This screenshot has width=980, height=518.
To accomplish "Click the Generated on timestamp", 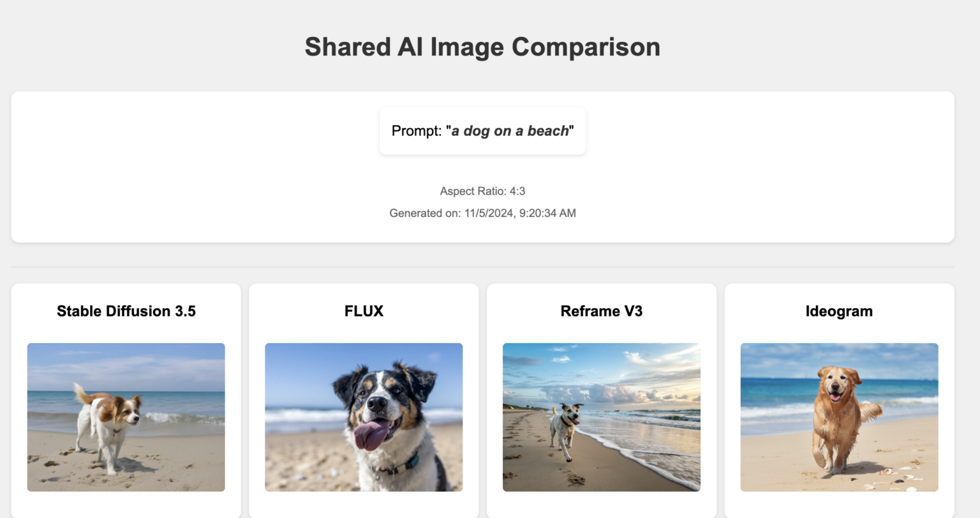I will 482,213.
